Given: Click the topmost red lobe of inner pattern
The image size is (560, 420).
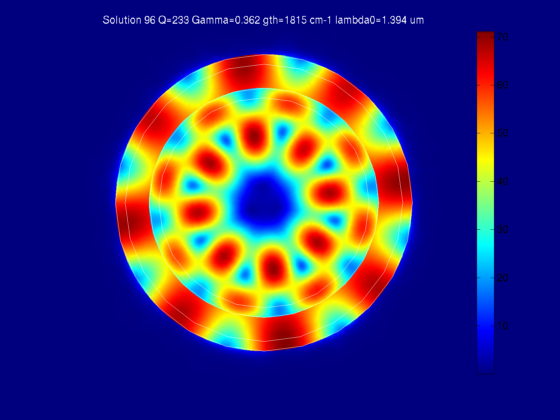Looking at the screenshot, I should [254, 136].
